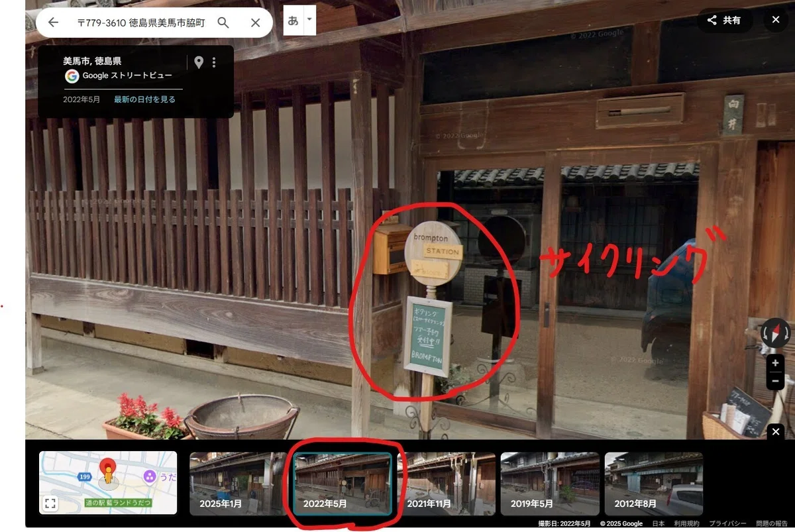Viewport: 795px width, 532px height.
Task: Click the あ input mode indicator
Action: click(293, 21)
